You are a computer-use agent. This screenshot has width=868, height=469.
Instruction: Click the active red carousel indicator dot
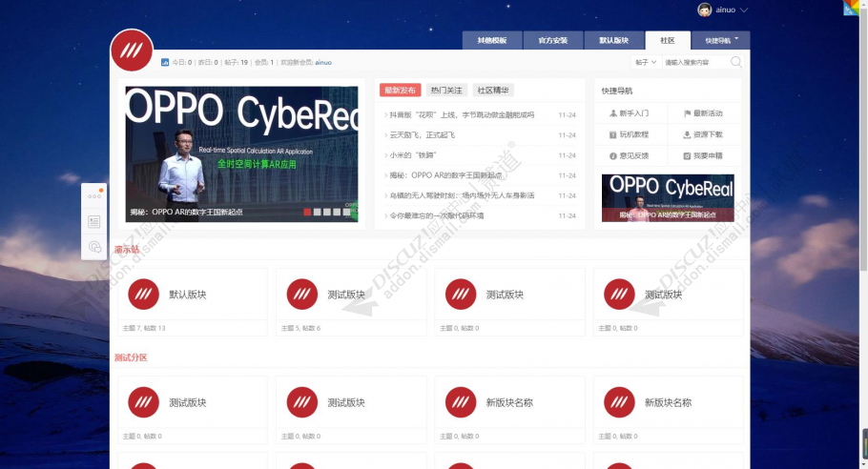tap(307, 212)
